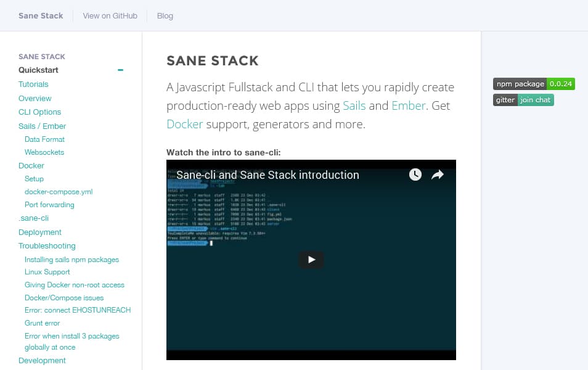Screen dimensions: 588x370
Task: Open View on GitHub link
Action: pos(110,16)
